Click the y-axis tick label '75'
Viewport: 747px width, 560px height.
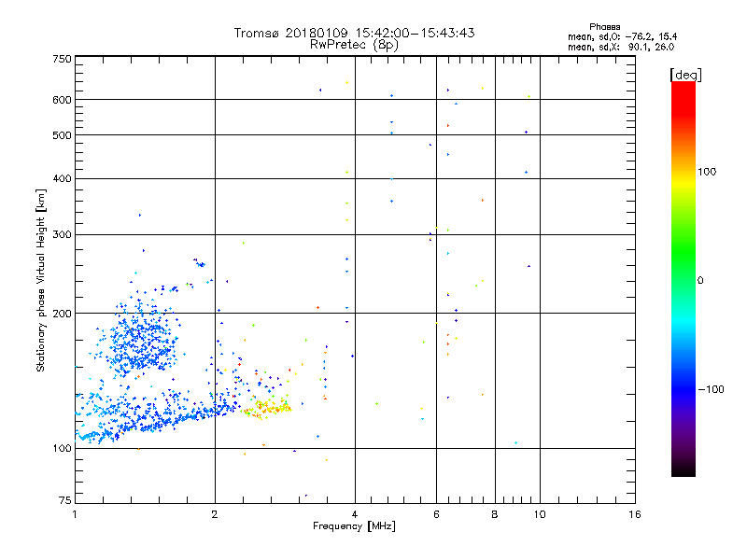[x=65, y=500]
